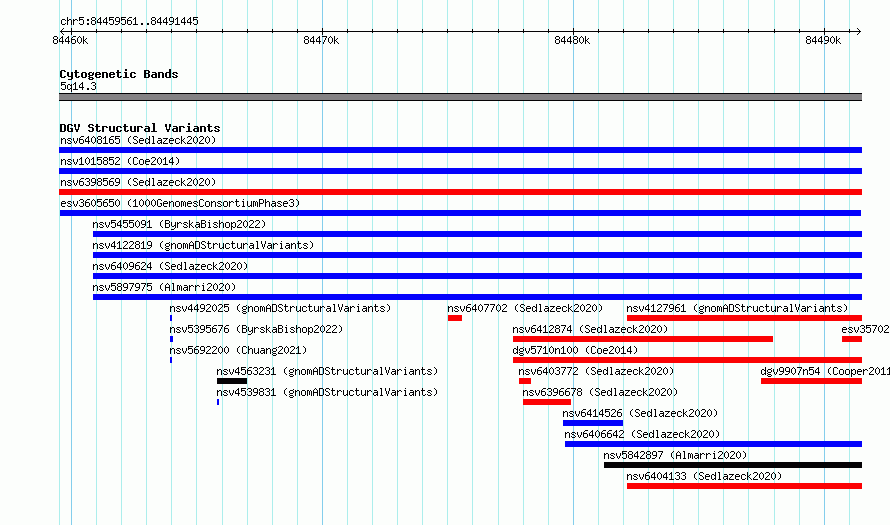
Task: Click the DGV Structural Variants track title
Action: 140,128
